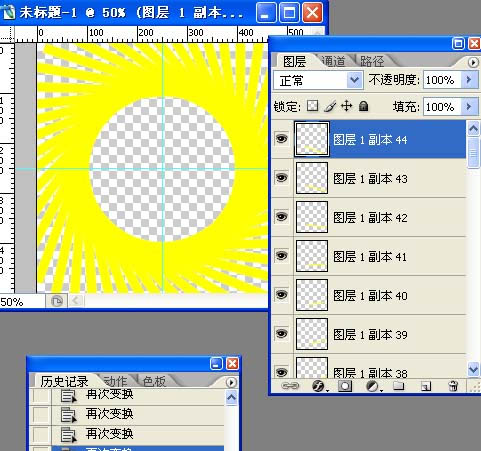Viewport: 481px width, 451px height.
Task: Hide layer 图层 1 副本 41
Action: pos(282,256)
